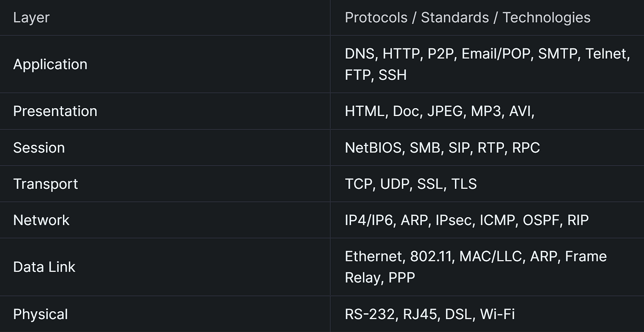Click the word Wi-Fi in Physical row
Image resolution: width=644 pixels, height=332 pixels.
click(x=497, y=314)
